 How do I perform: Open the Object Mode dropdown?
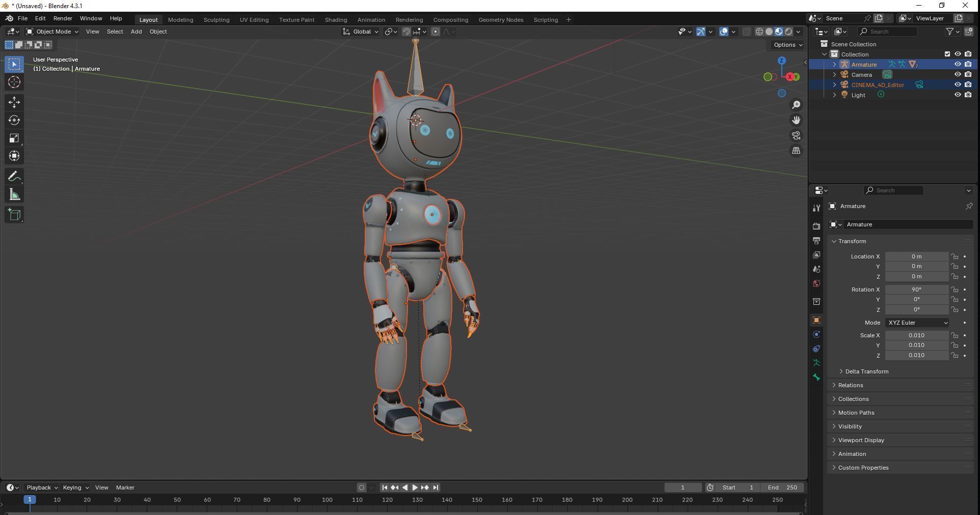coord(52,32)
